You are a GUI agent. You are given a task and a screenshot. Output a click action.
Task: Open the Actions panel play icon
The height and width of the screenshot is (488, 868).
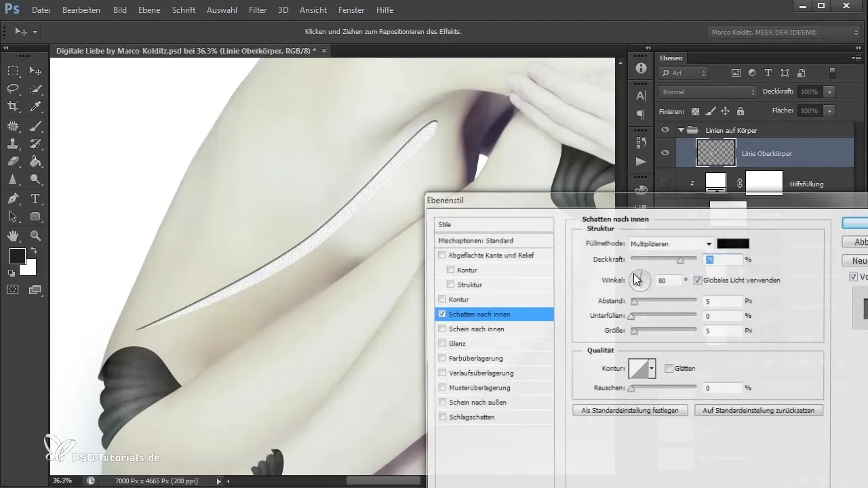(641, 161)
